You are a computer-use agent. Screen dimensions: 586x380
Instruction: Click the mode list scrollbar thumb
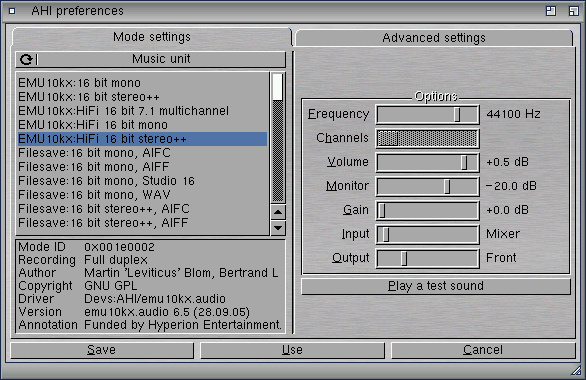(x=278, y=87)
